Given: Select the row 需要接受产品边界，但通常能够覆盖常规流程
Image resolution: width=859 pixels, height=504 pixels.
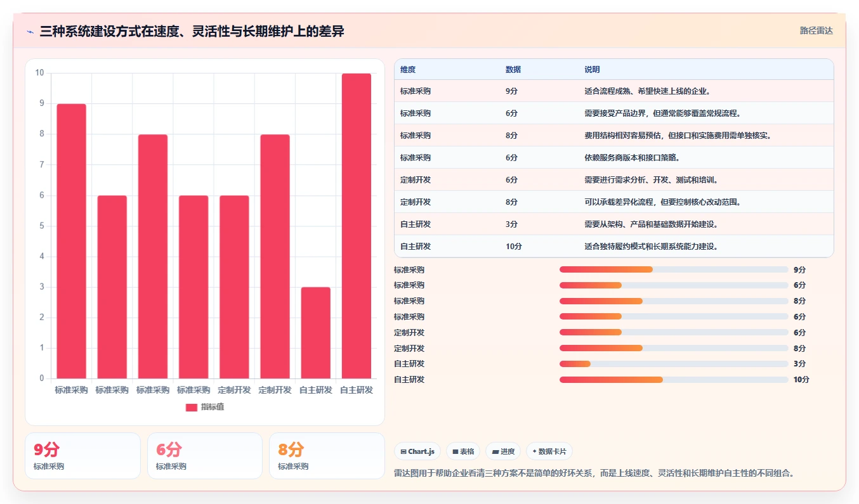Looking at the screenshot, I should pos(613,113).
